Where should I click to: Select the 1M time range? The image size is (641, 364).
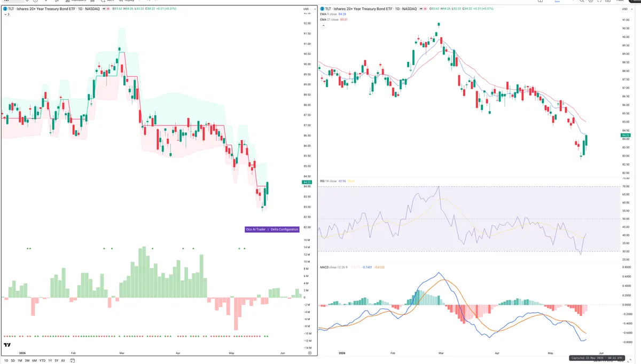coord(20,361)
